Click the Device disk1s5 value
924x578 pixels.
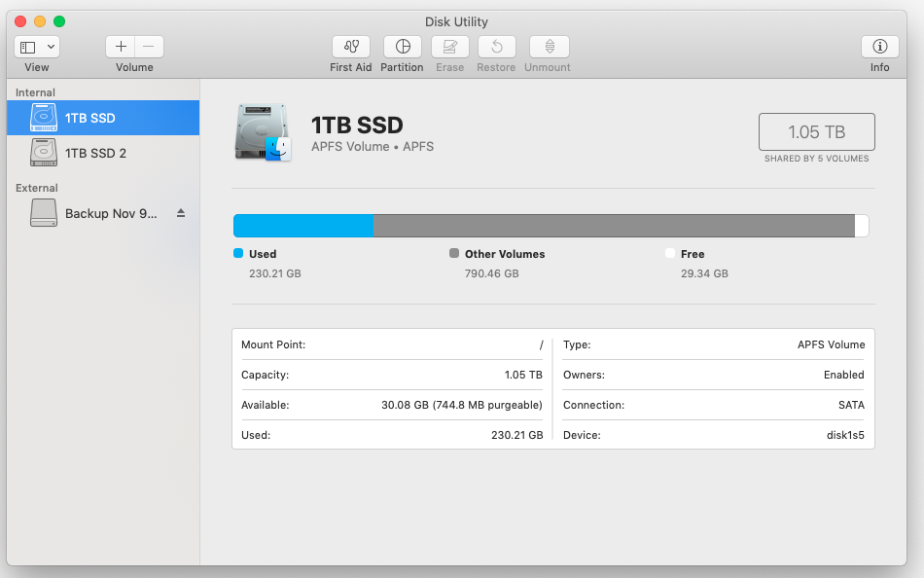click(845, 435)
